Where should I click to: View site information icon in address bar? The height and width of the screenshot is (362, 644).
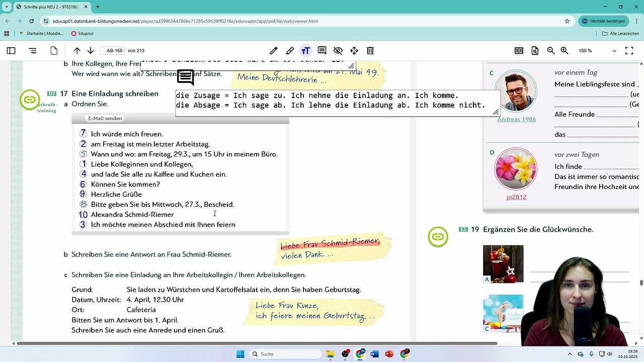(46, 21)
